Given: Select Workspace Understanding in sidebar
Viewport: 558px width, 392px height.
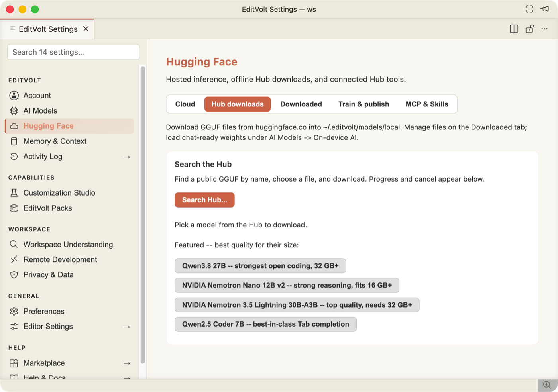Looking at the screenshot, I should (x=69, y=244).
